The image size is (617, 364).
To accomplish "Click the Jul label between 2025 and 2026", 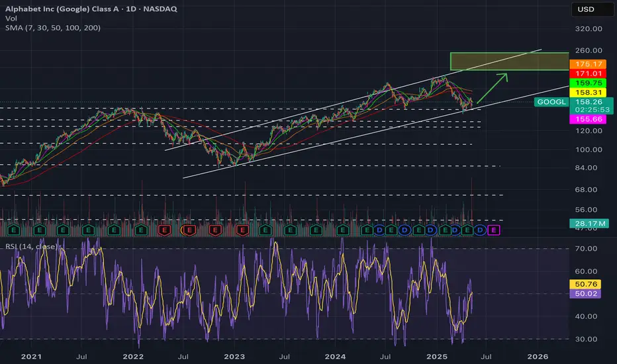I will tap(487, 357).
